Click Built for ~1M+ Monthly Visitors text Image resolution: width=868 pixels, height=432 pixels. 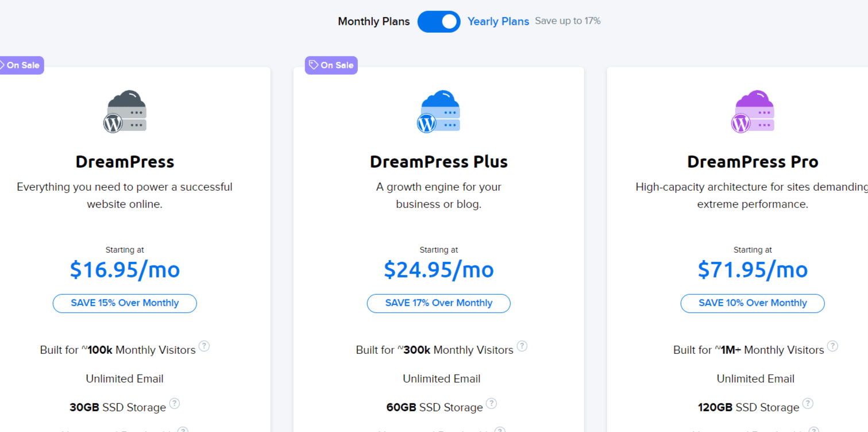click(749, 350)
